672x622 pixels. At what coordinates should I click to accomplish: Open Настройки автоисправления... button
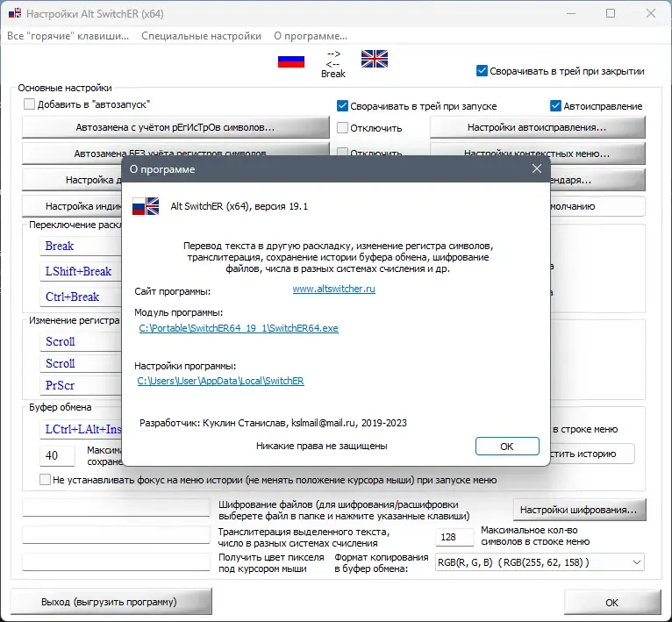(537, 127)
